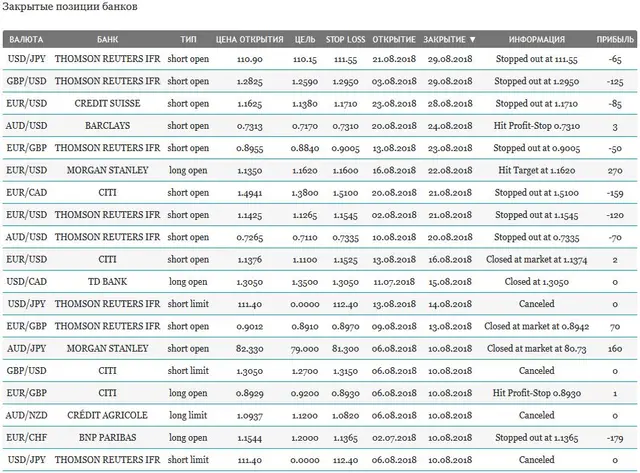Screen dimensions: 640x473
Task: Click 'Stopped out at 1.2950' info
Action: (536, 81)
